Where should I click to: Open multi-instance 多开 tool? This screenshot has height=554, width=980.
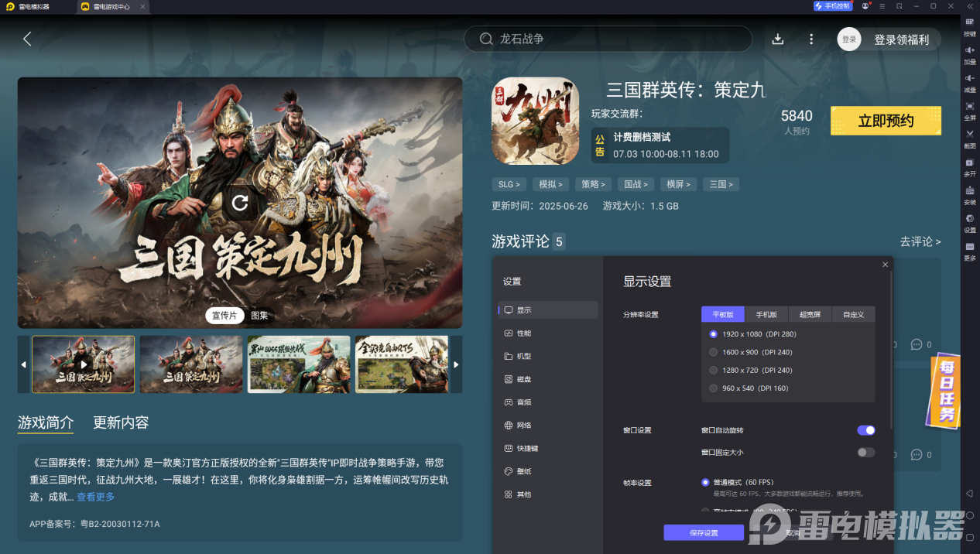[x=970, y=167]
